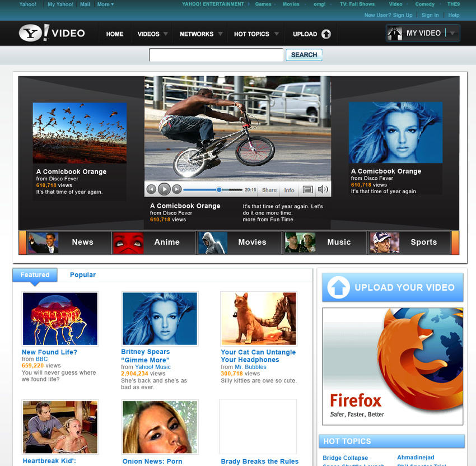Open Bridge Collapse hot topic
The height and width of the screenshot is (466, 476).
345,458
